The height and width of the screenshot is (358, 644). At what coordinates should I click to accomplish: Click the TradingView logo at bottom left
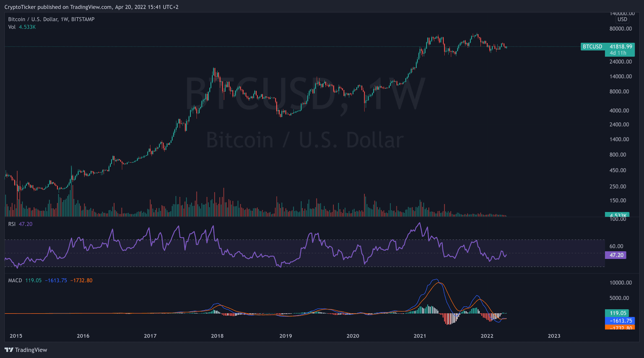coord(26,350)
